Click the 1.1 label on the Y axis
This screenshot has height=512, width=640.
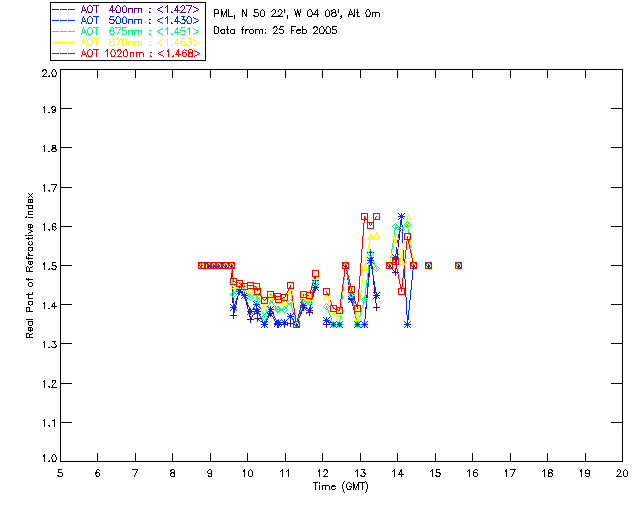pyautogui.click(x=49, y=423)
